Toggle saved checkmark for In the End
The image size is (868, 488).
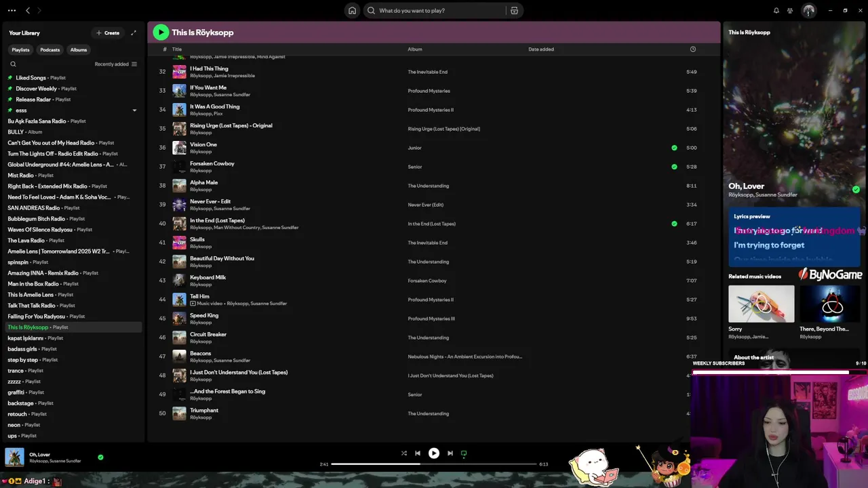pyautogui.click(x=674, y=224)
